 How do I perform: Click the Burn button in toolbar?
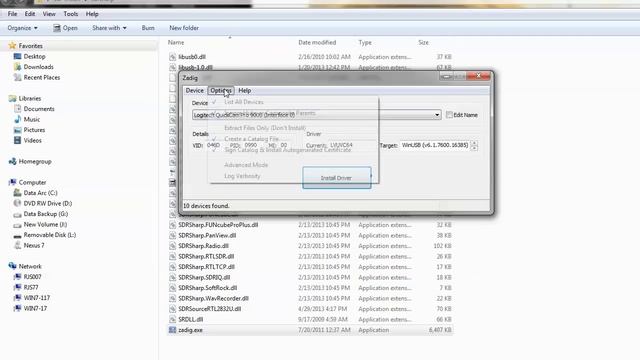[x=148, y=28]
